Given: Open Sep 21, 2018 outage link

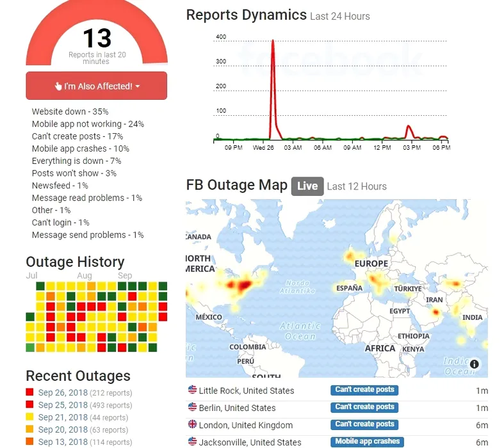Looking at the screenshot, I should [63, 417].
